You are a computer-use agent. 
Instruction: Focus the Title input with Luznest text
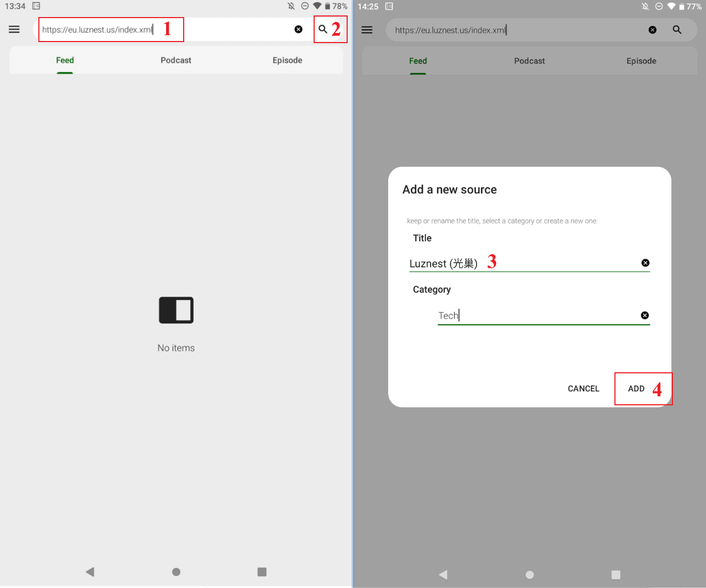click(522, 264)
